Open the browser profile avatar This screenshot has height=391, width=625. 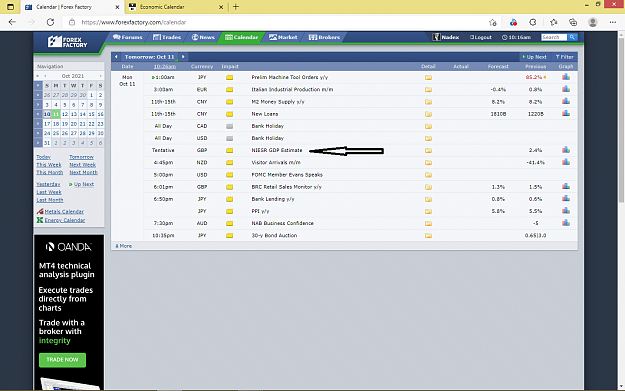pos(593,22)
